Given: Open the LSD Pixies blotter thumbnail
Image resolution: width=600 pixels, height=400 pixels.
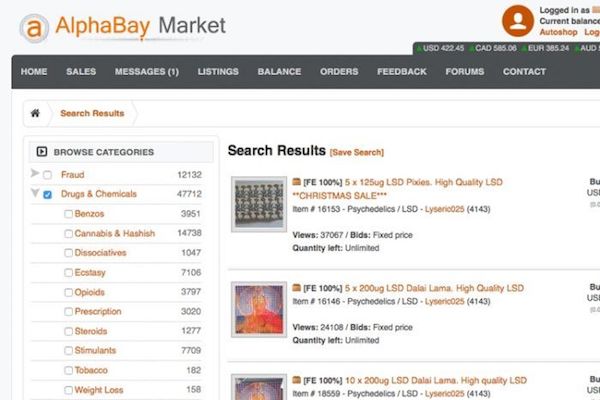Looking at the screenshot, I should 259,205.
